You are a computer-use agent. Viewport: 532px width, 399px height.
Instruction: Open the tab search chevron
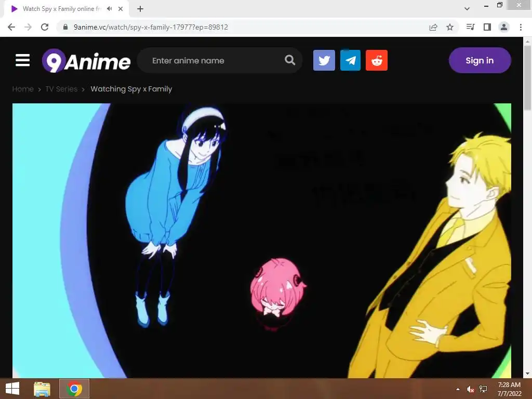(467, 9)
